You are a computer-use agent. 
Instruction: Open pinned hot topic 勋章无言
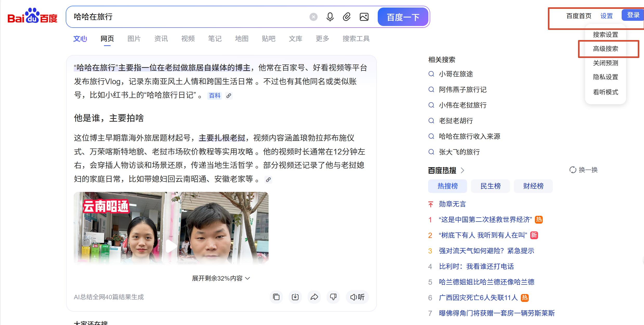(452, 204)
